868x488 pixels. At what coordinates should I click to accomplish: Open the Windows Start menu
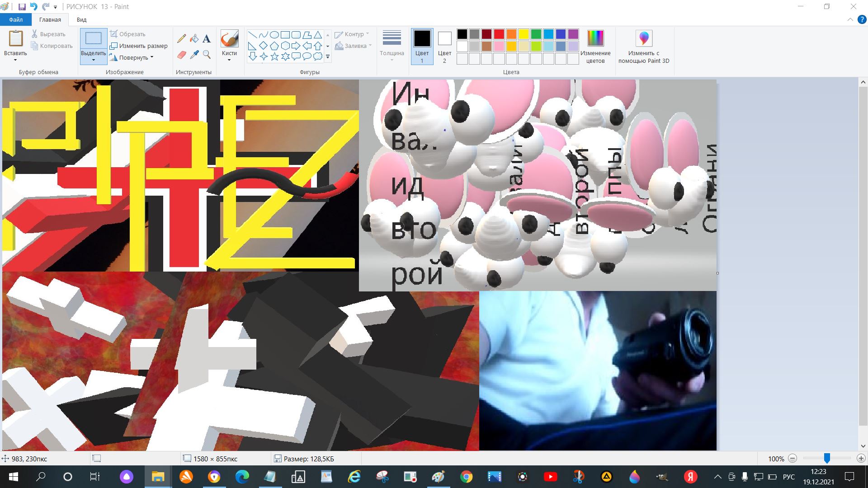13,477
